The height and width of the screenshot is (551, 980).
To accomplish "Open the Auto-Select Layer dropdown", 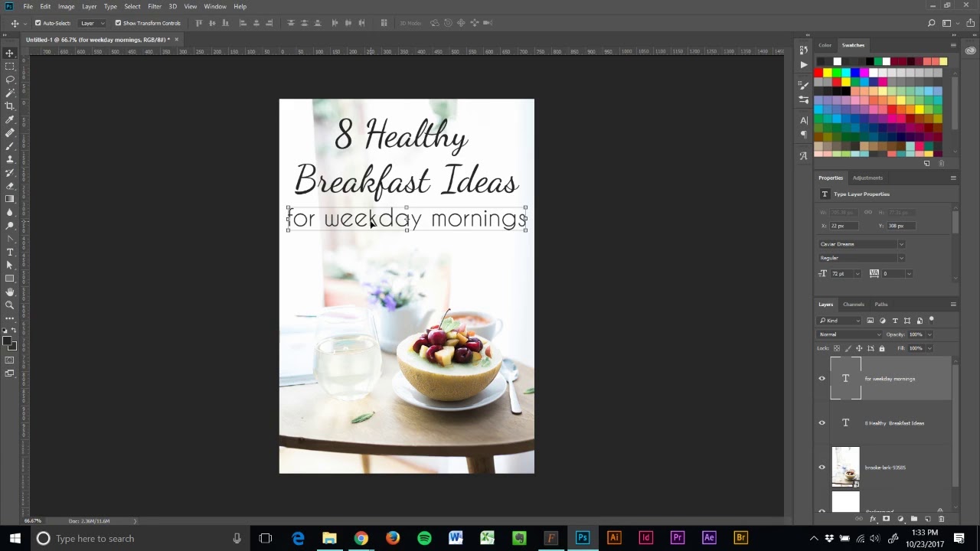I will (x=93, y=23).
